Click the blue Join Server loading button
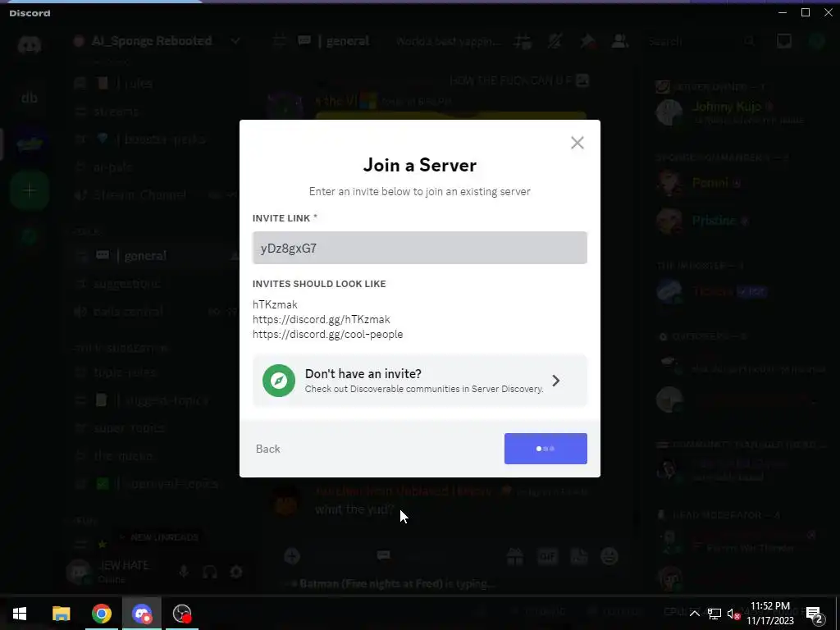The image size is (840, 630). click(x=546, y=449)
